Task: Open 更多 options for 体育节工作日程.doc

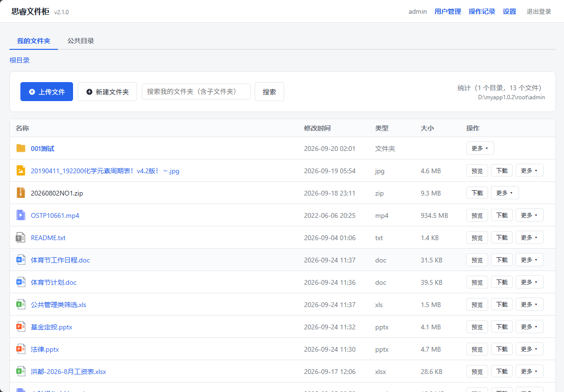Action: point(529,260)
